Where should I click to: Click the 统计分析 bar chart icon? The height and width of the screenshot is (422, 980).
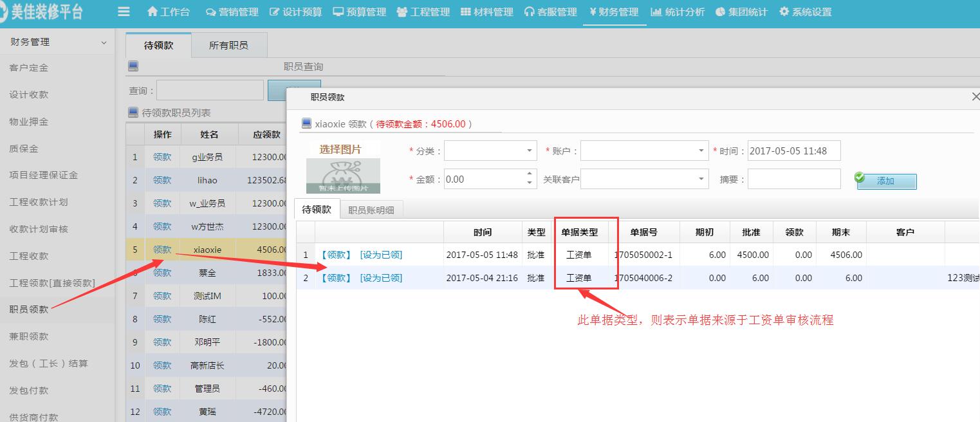coord(656,12)
